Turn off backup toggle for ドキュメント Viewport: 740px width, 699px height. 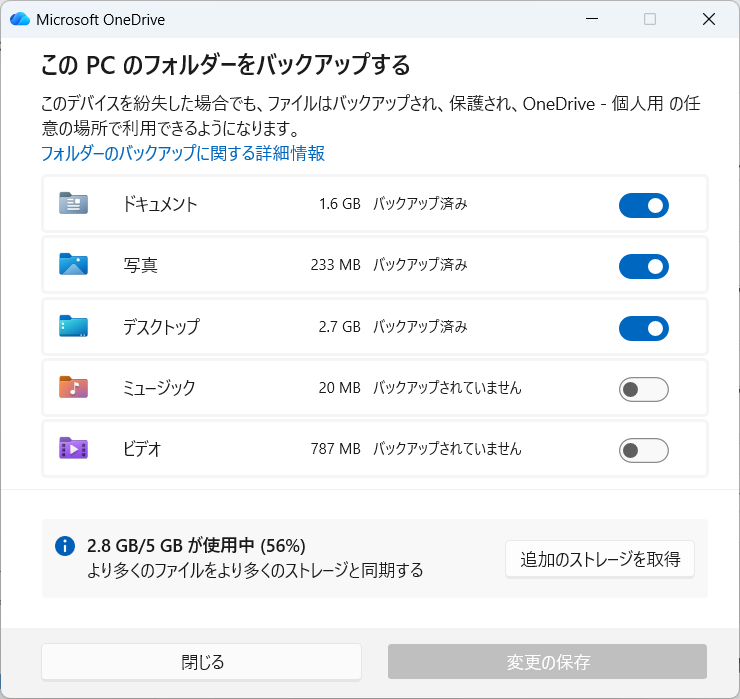(644, 205)
